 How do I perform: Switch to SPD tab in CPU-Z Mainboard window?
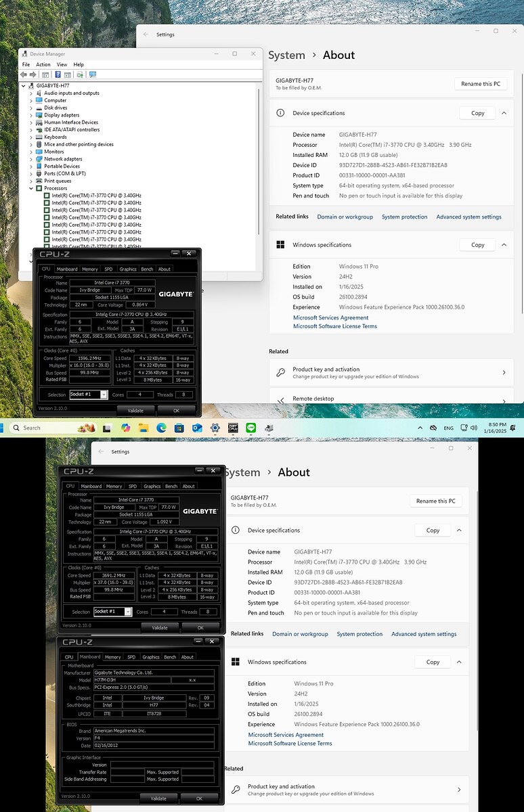click(x=131, y=657)
